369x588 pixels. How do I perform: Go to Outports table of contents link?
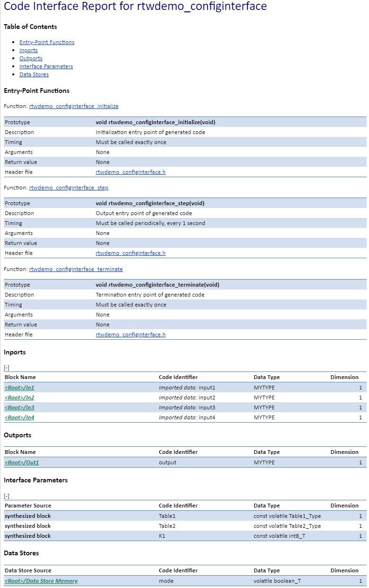pos(31,58)
